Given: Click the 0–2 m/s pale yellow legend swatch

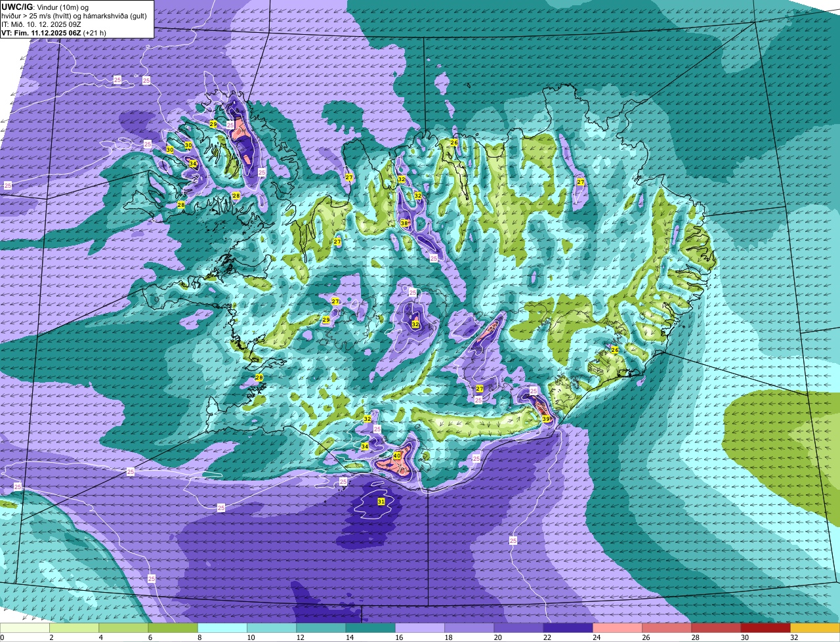Looking at the screenshot, I should pos(25,628).
